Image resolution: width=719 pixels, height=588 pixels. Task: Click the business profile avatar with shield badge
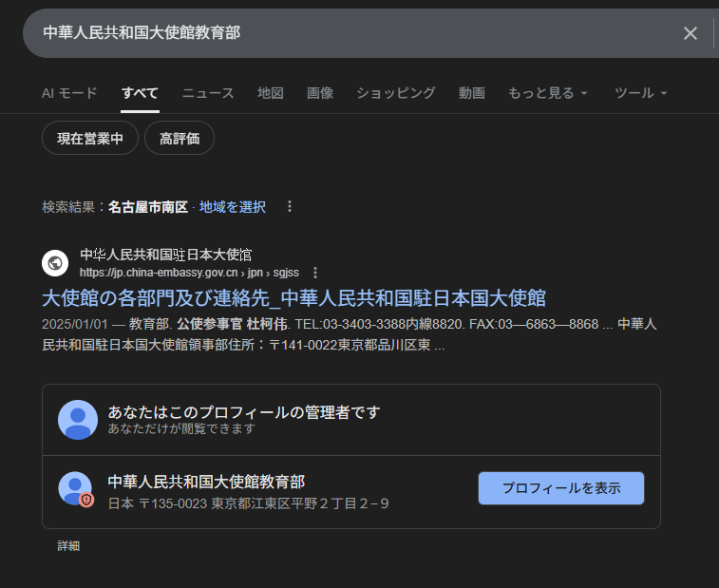tap(76, 489)
